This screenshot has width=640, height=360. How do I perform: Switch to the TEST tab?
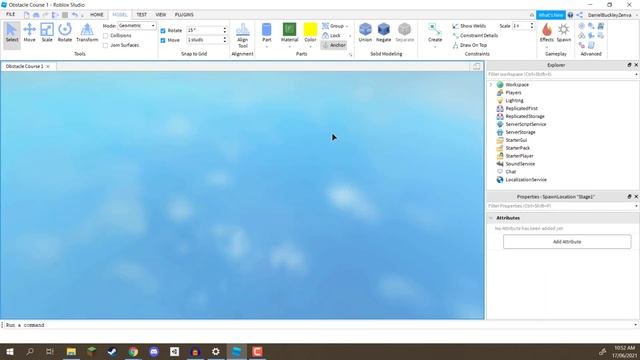click(x=141, y=15)
